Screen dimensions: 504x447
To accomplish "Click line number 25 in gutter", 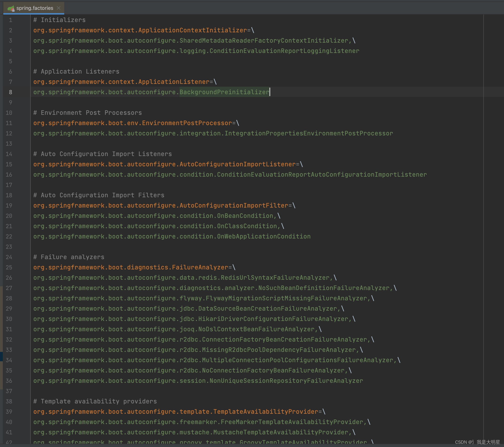I will (x=9, y=267).
